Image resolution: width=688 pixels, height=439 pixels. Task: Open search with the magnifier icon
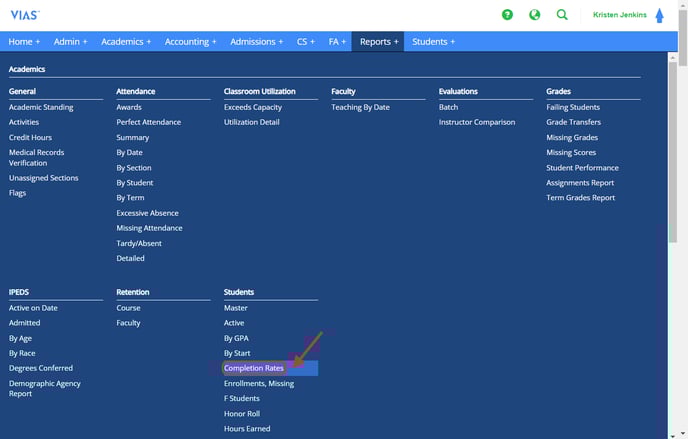pos(562,15)
